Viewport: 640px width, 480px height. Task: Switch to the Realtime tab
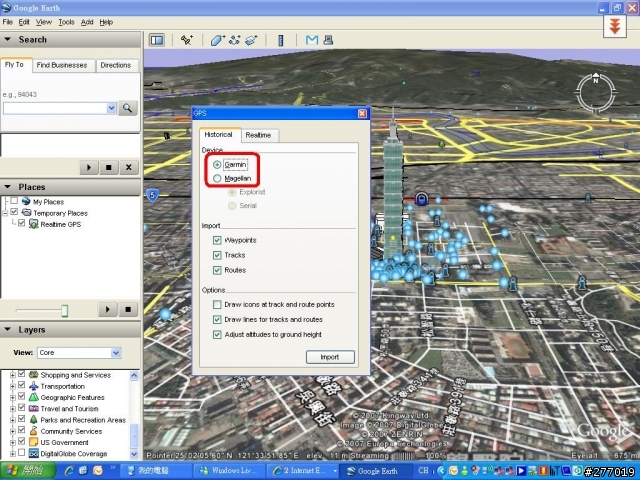[258, 135]
